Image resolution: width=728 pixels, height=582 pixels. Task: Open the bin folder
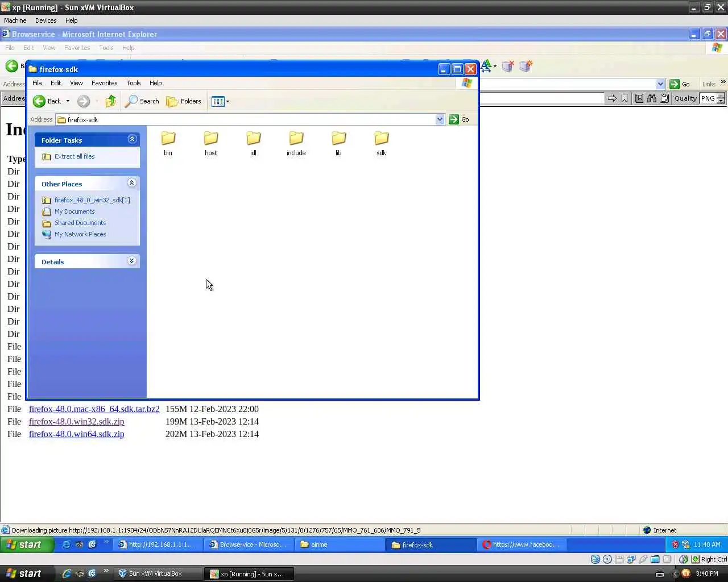click(168, 143)
